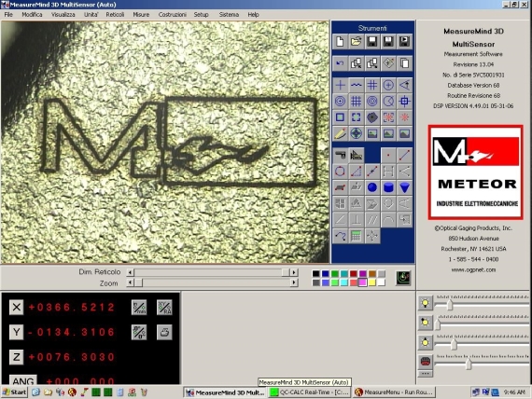
Task: Select the wavy edge trace tool
Action: click(x=356, y=85)
